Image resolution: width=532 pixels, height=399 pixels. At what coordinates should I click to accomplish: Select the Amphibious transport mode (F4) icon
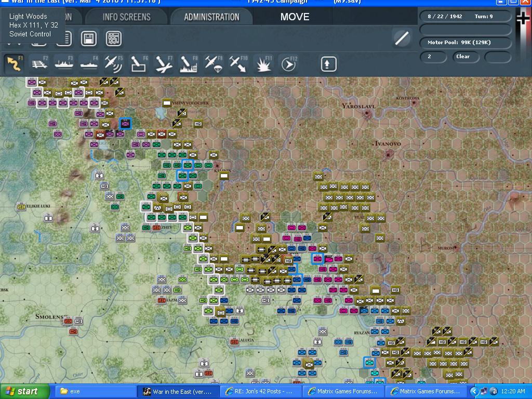tap(89, 64)
